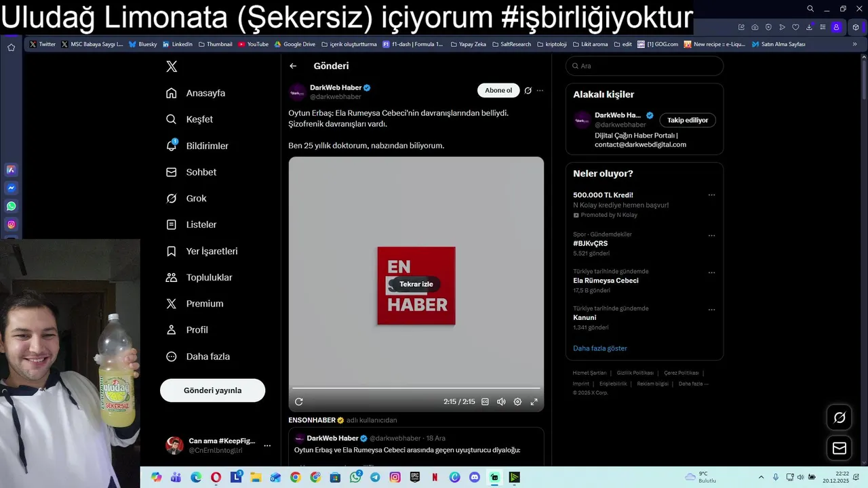The height and width of the screenshot is (488, 868).
Task: Open Gizlilik Politikası footer link
Action: 635,373
